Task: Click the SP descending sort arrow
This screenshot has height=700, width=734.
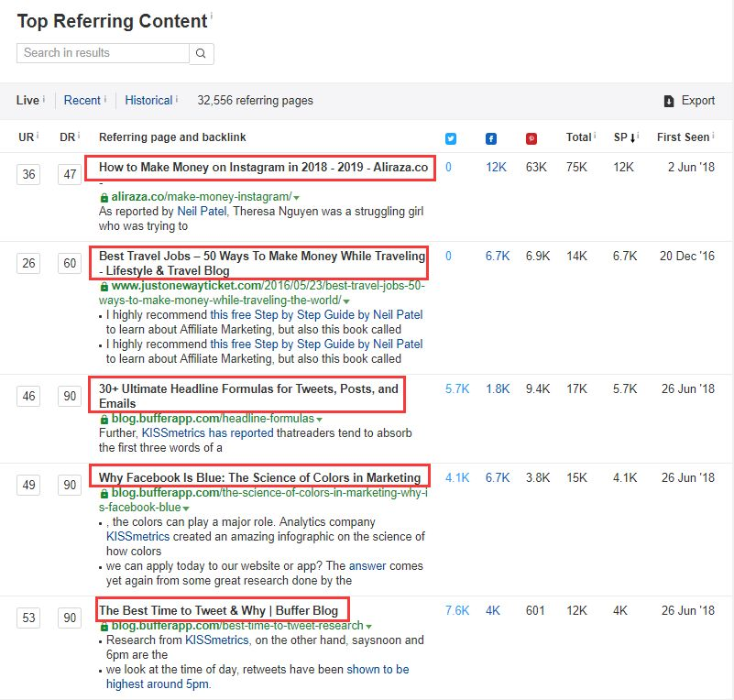Action: tap(632, 138)
